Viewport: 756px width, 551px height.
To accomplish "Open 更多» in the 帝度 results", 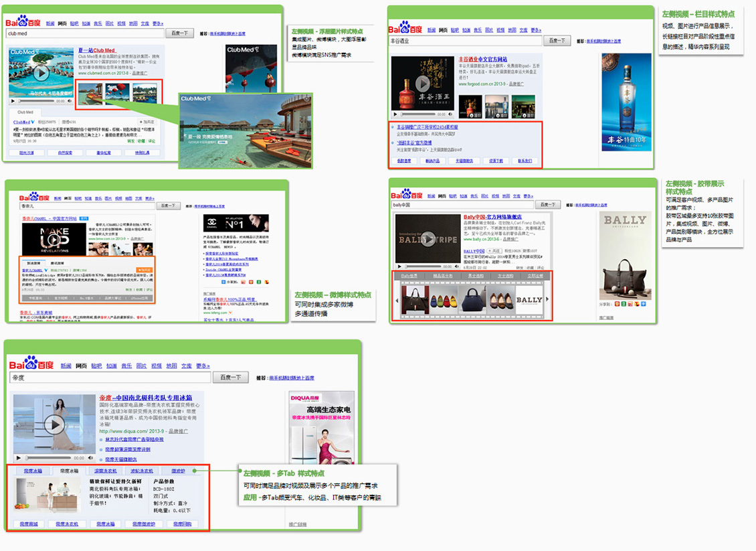I will (x=203, y=366).
